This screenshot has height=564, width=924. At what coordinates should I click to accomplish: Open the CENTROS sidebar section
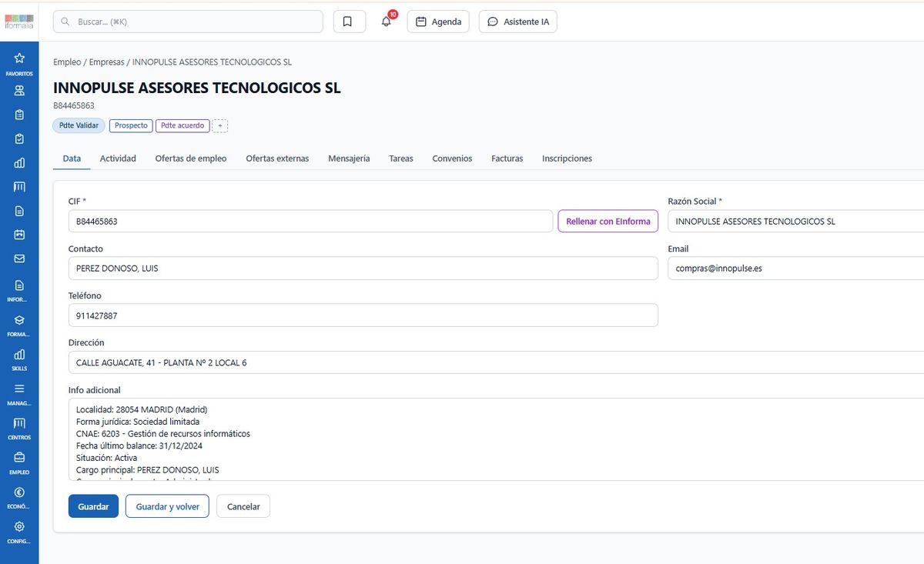pos(19,429)
